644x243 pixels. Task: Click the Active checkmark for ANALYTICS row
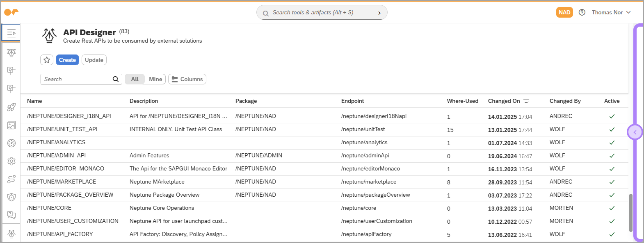[x=612, y=143]
